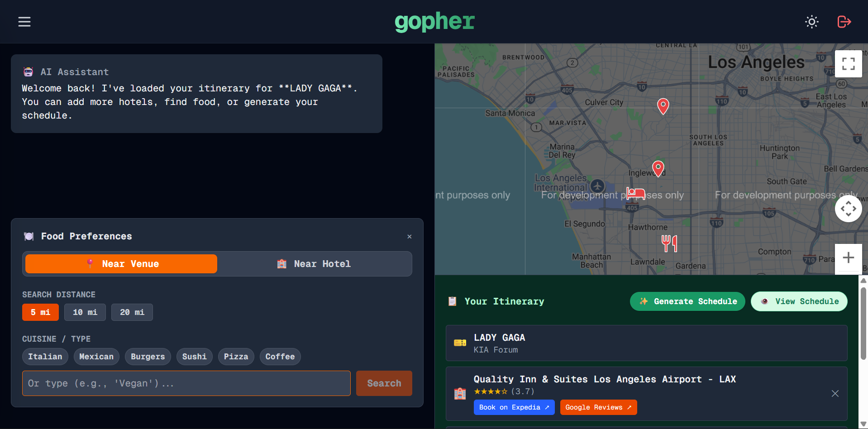Click the hotel bed marker on map
This screenshot has width=868, height=429.
coord(636,193)
